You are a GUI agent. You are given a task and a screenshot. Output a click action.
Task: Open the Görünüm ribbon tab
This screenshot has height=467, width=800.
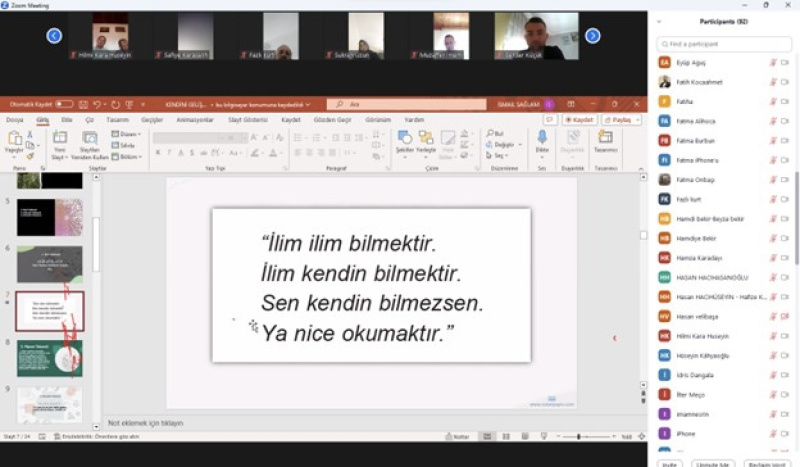[378, 119]
